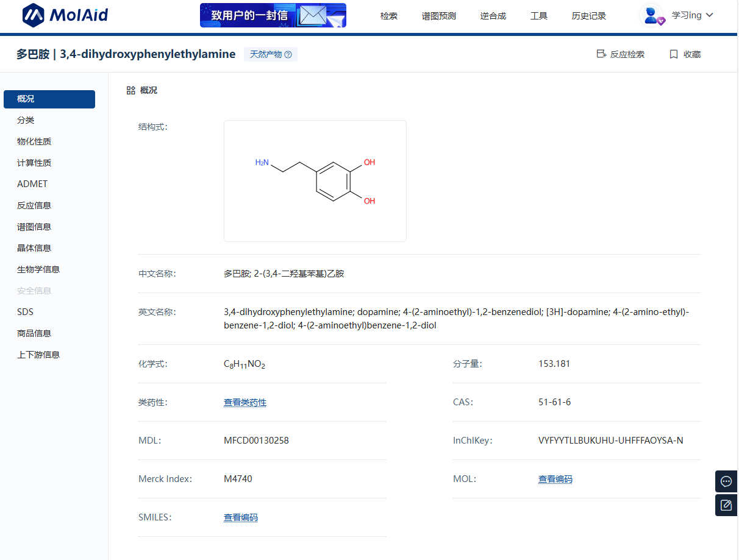Click the MolAid logo icon
The height and width of the screenshot is (560, 739).
point(34,15)
